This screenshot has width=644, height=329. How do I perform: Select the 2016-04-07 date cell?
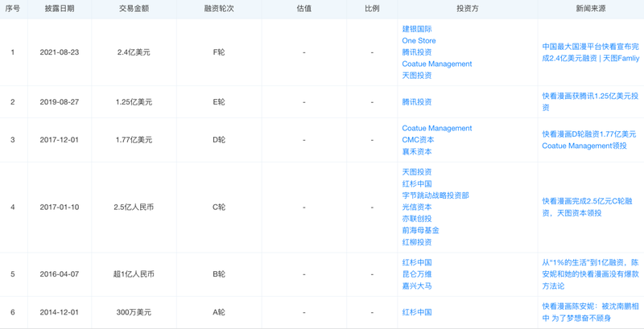tap(60, 274)
